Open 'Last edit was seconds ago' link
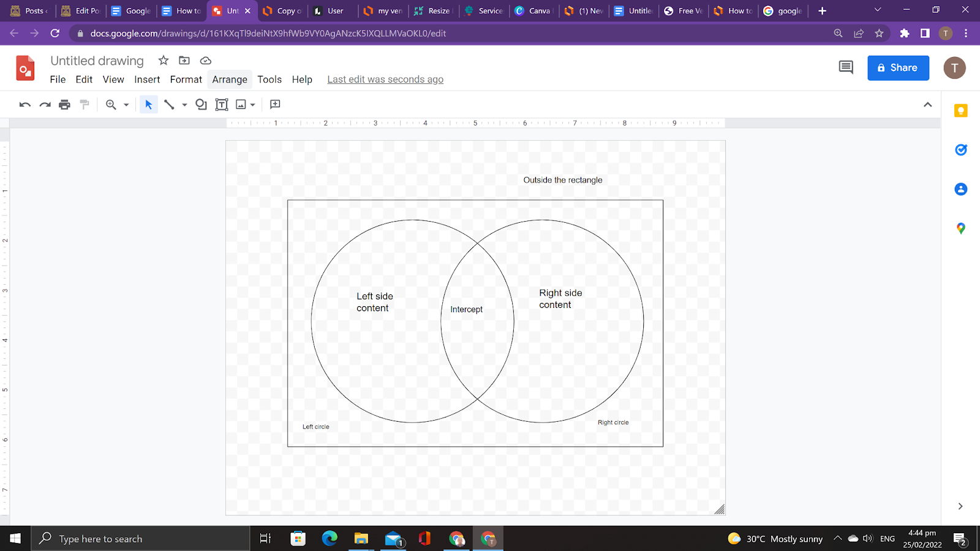980x551 pixels. [x=385, y=80]
